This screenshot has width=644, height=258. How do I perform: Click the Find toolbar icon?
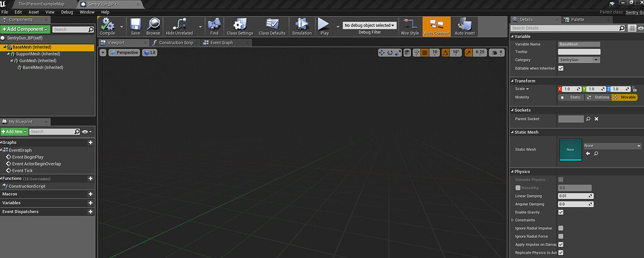(x=214, y=25)
